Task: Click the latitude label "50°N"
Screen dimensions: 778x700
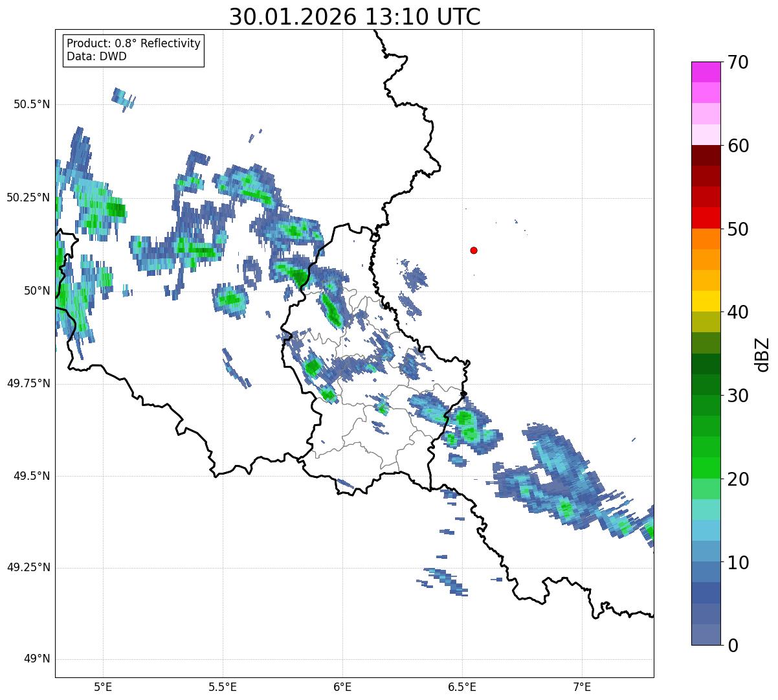Action: pos(37,291)
